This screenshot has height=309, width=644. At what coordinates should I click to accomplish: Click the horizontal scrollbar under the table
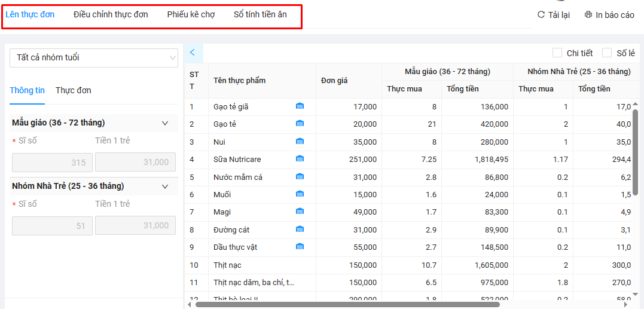coord(347,304)
